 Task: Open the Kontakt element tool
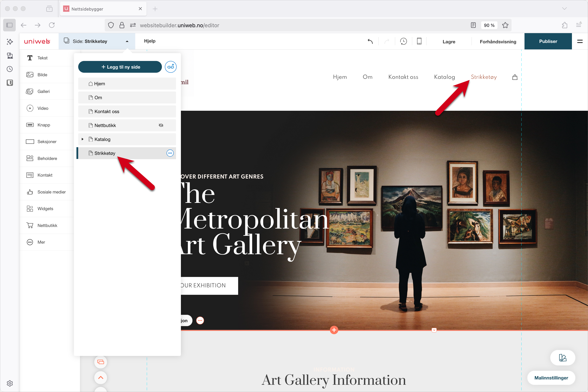(47, 175)
